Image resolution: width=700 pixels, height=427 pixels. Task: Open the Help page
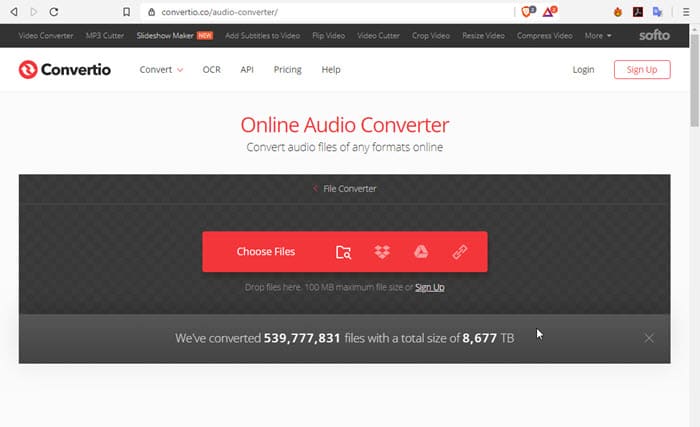pos(331,70)
